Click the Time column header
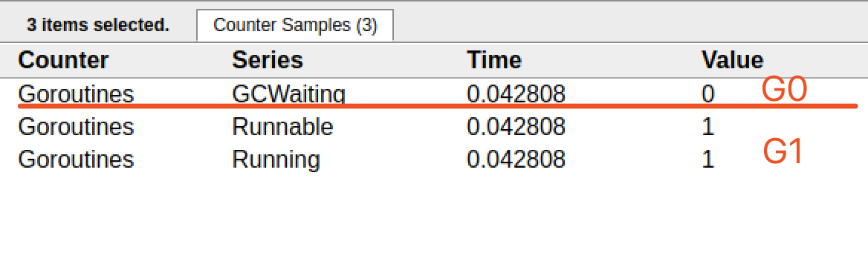 click(x=493, y=60)
